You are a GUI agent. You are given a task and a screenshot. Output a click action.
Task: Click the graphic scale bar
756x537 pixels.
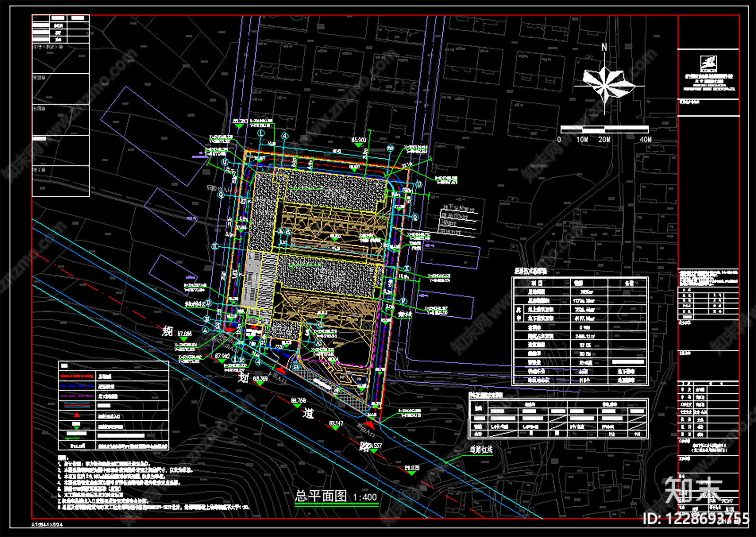(604, 129)
